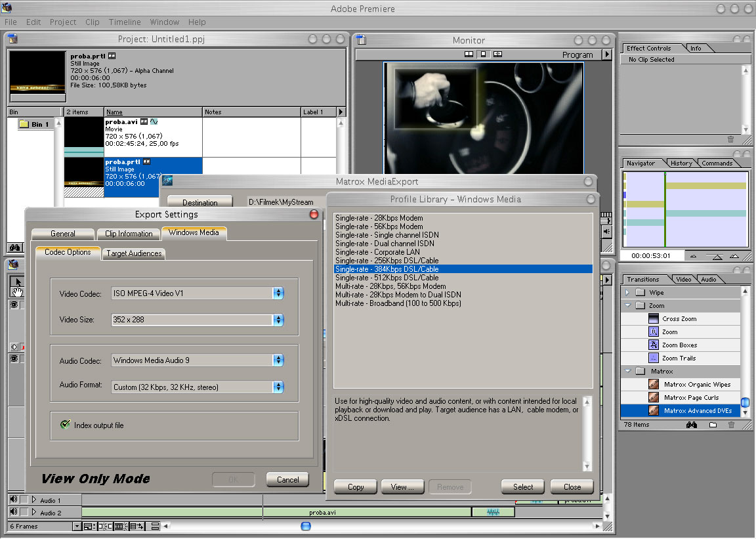This screenshot has width=756, height=539.
Task: Click the Navigator timecode field 00:00:53:01
Action: click(651, 256)
